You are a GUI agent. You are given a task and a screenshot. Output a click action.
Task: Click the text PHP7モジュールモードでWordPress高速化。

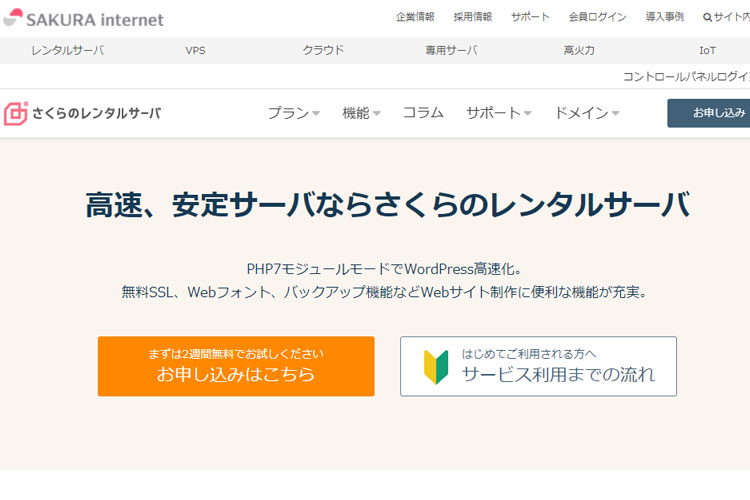384,269
